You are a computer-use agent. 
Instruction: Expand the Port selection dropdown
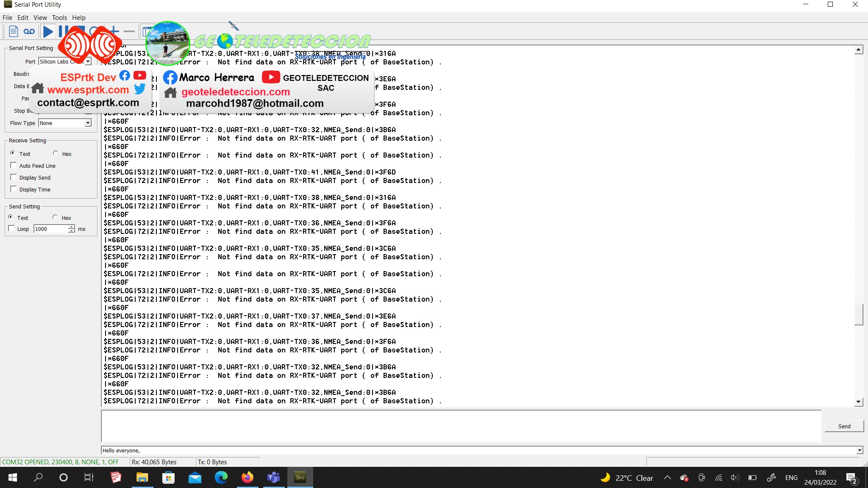point(88,62)
